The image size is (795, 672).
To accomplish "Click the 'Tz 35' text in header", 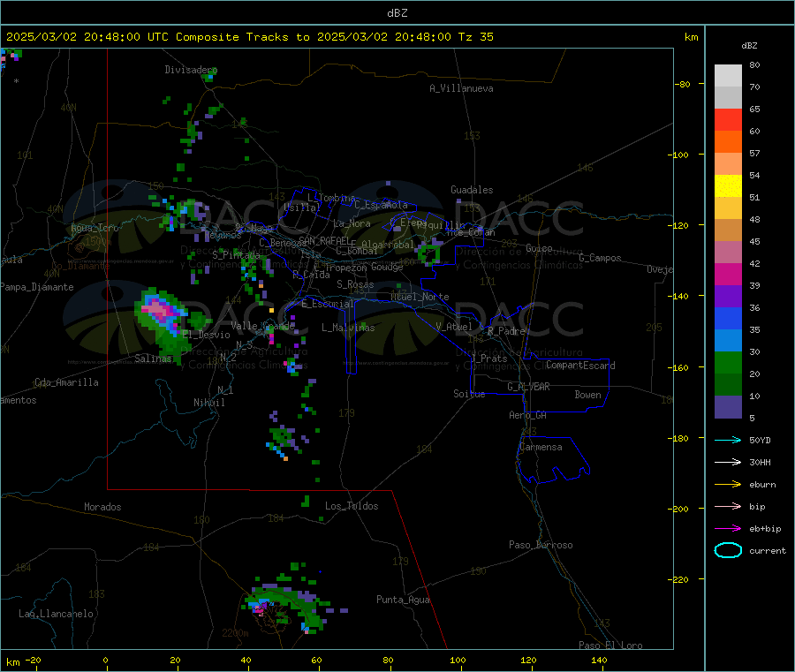I will (x=475, y=37).
